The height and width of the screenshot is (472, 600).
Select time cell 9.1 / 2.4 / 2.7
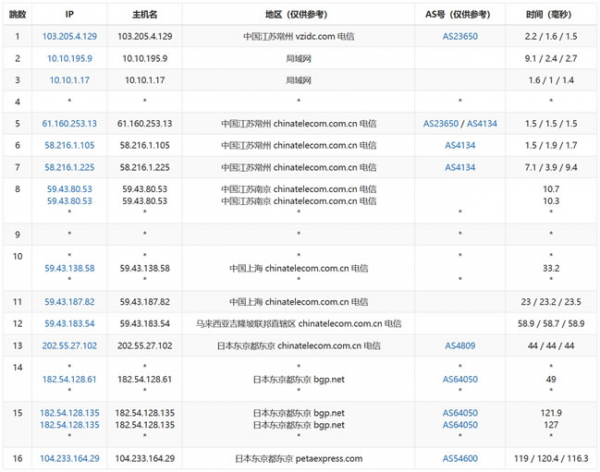[551, 59]
